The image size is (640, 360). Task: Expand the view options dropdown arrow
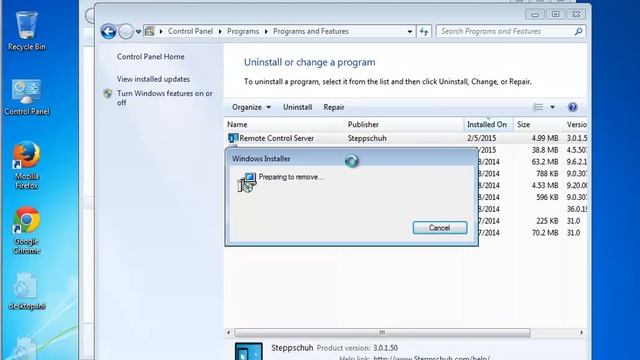pyautogui.click(x=552, y=107)
